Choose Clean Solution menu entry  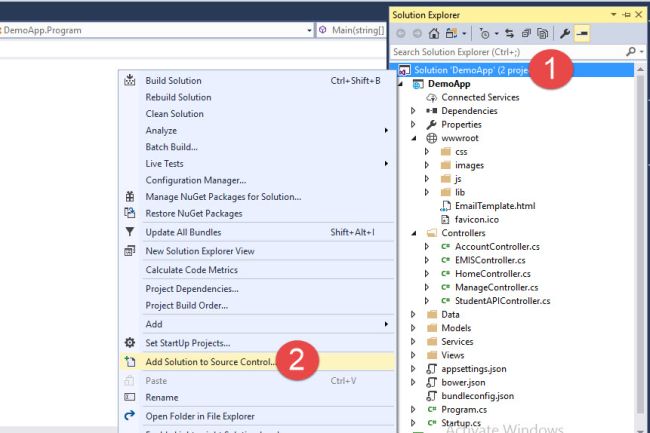coord(257,114)
